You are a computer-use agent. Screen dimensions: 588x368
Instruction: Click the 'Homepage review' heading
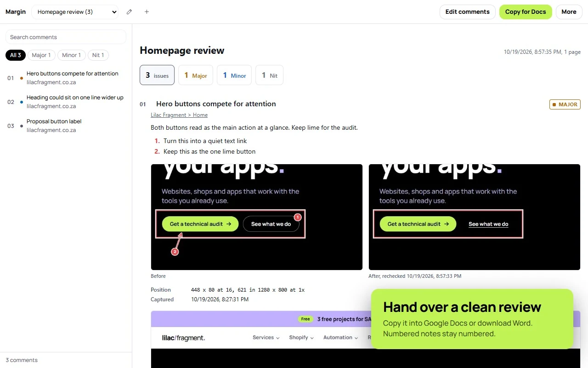[182, 51]
